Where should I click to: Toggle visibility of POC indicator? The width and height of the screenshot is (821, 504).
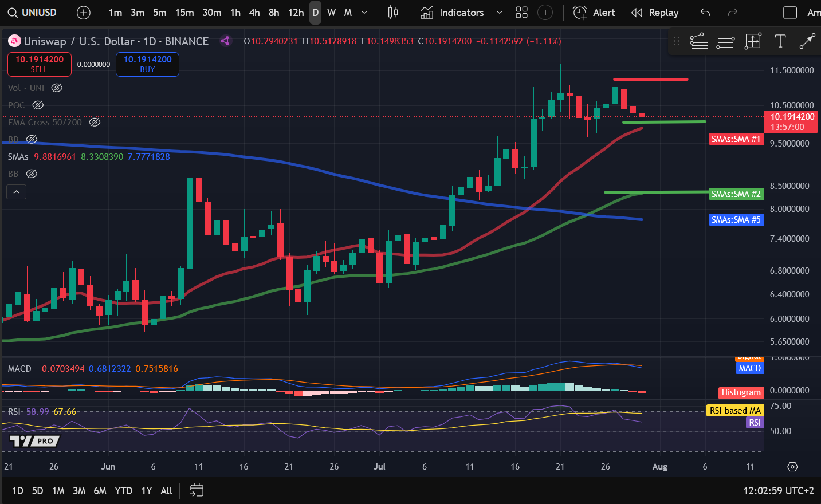tap(38, 105)
